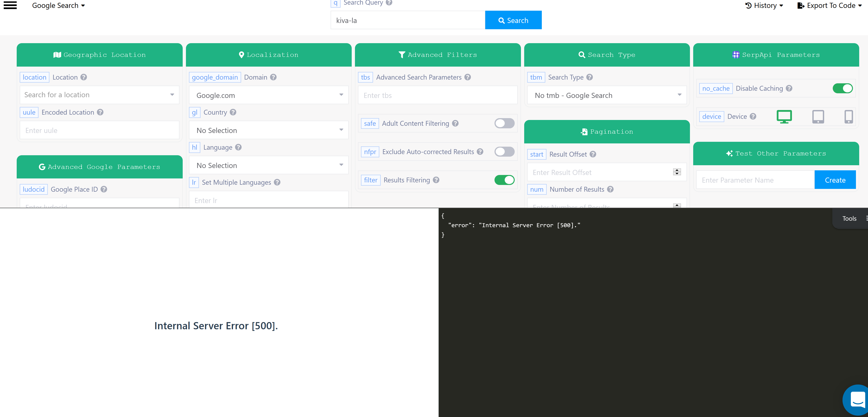Open the chat support bubble
The image size is (868, 417).
(856, 400)
